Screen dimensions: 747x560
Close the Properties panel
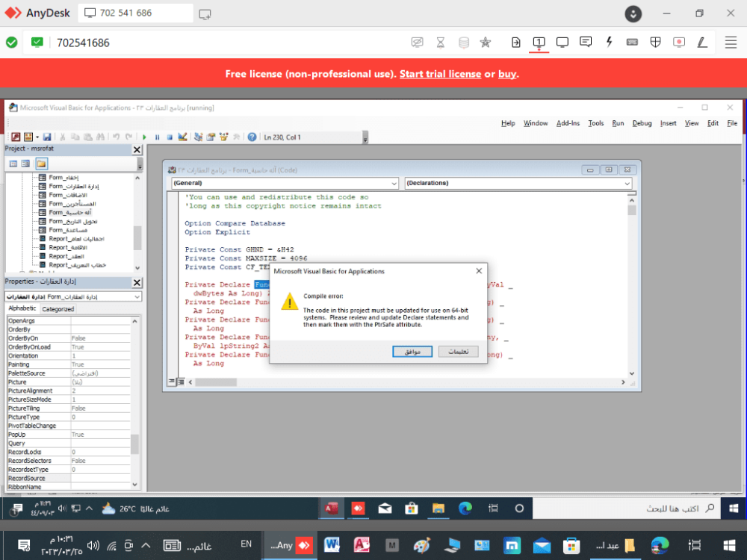(x=137, y=282)
